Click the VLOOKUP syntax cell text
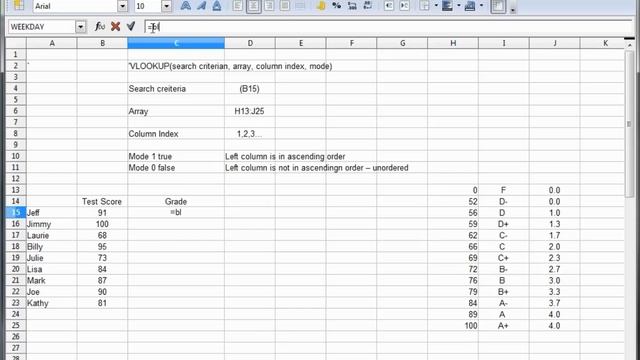This screenshot has height=360, width=640. point(230,66)
